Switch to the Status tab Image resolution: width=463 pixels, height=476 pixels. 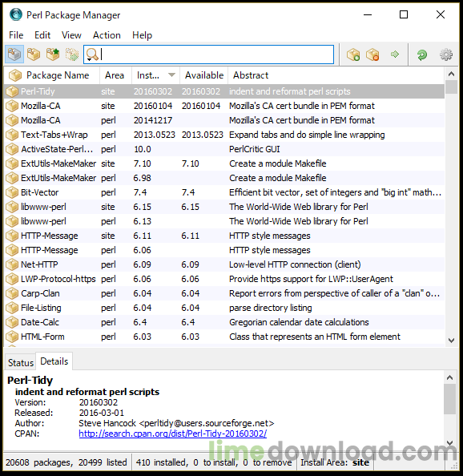point(21,362)
